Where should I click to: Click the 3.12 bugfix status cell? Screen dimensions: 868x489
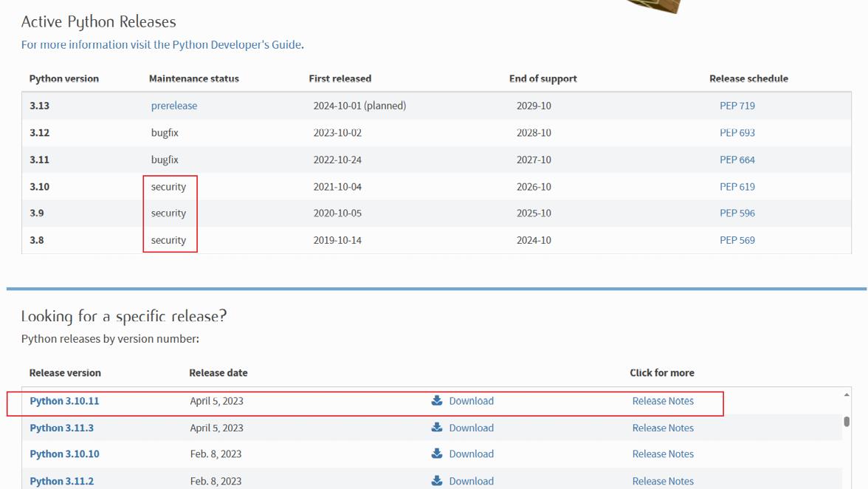pos(165,132)
